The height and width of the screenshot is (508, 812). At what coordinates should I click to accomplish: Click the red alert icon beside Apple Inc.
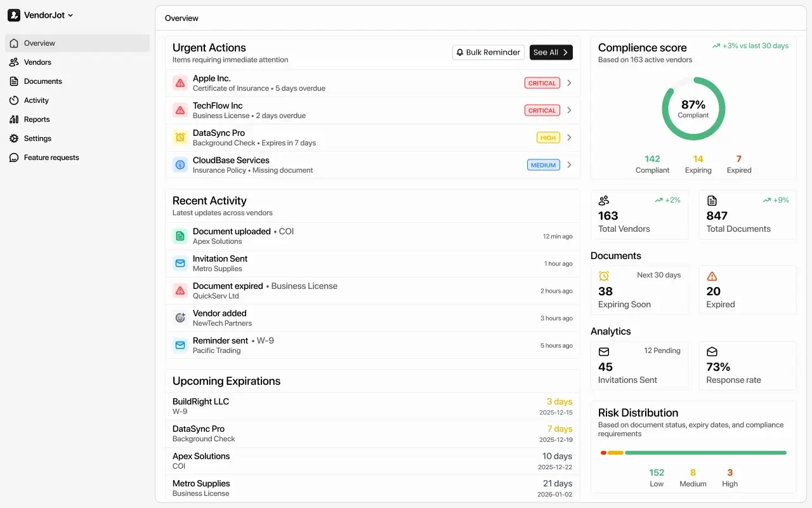click(x=180, y=83)
